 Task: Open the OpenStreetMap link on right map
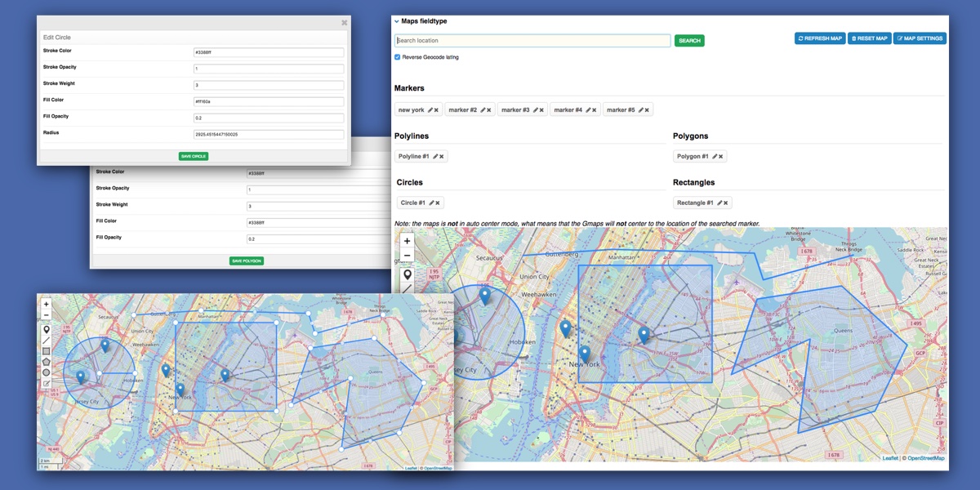click(x=926, y=458)
